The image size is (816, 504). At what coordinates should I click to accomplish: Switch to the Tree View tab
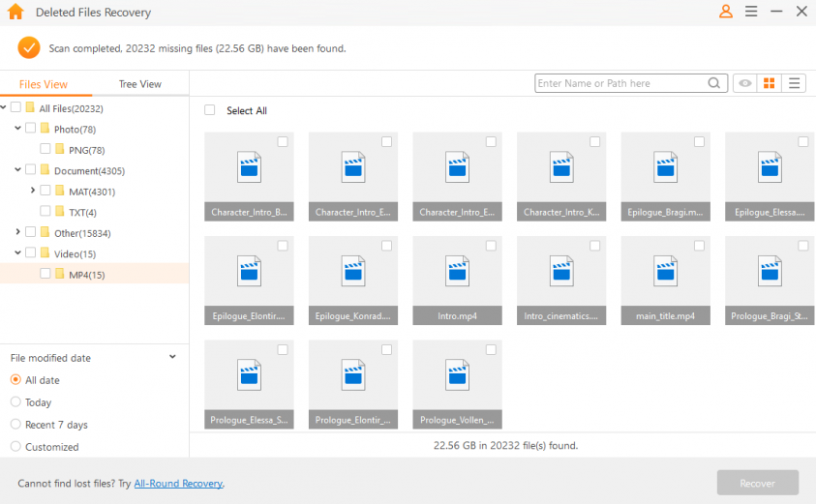pyautogui.click(x=140, y=84)
